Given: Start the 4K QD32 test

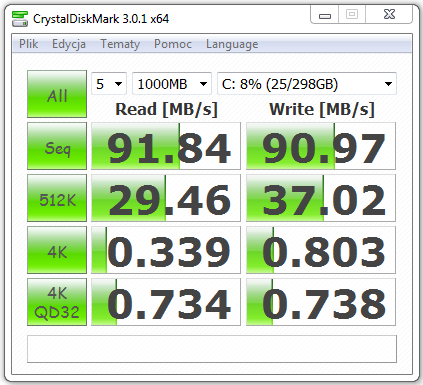Looking at the screenshot, I should tap(57, 302).
